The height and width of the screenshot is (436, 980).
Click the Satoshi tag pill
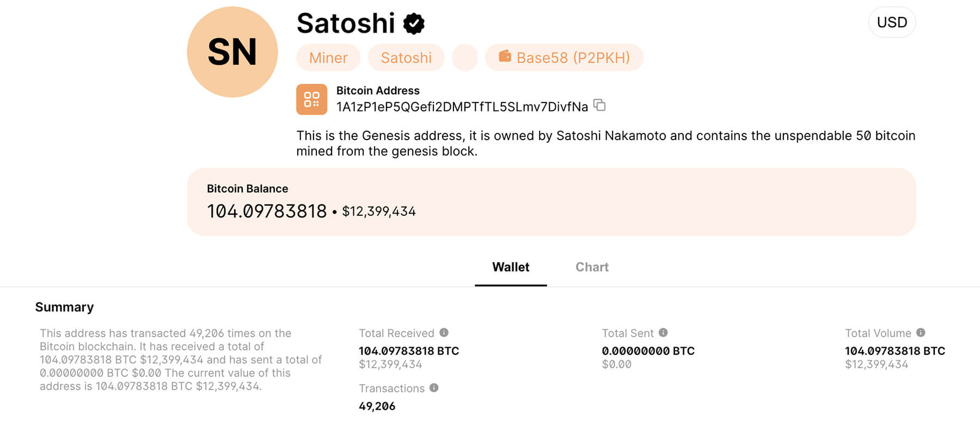tap(406, 58)
